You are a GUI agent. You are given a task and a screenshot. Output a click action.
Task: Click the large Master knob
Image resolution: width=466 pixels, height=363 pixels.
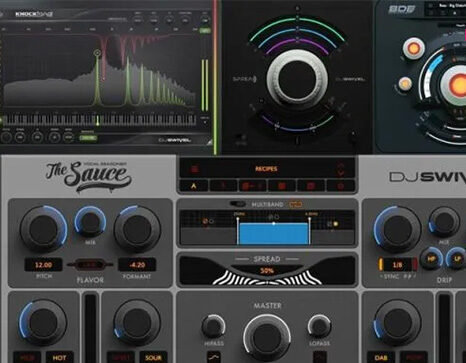tap(267, 337)
